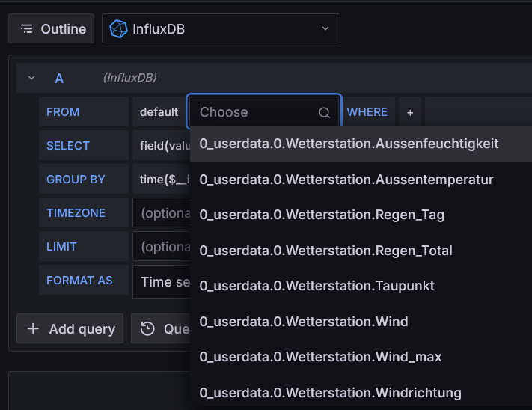
Task: Choose Wetterstation.Wind measurement
Action: point(361,322)
